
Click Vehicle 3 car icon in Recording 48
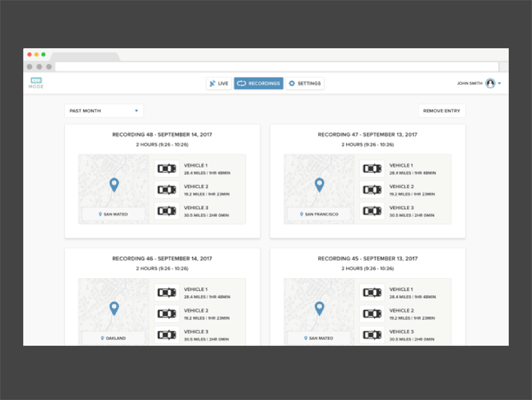point(167,211)
